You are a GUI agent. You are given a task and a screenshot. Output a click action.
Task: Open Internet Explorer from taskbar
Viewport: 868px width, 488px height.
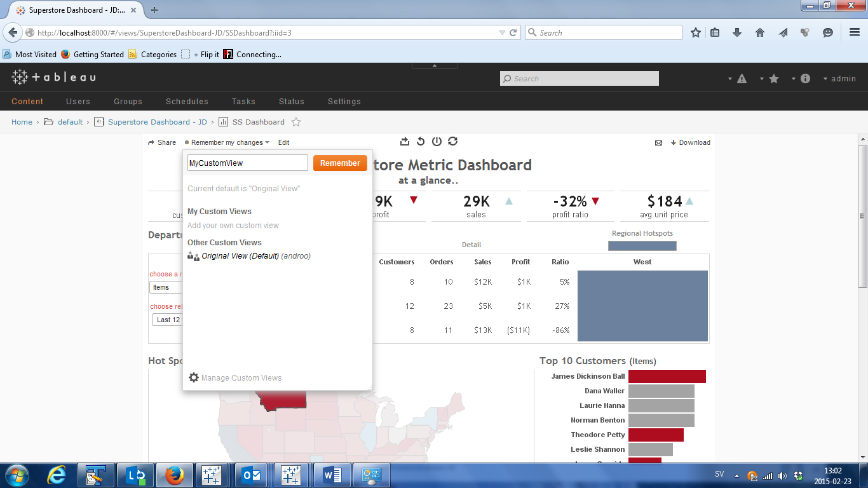(57, 475)
